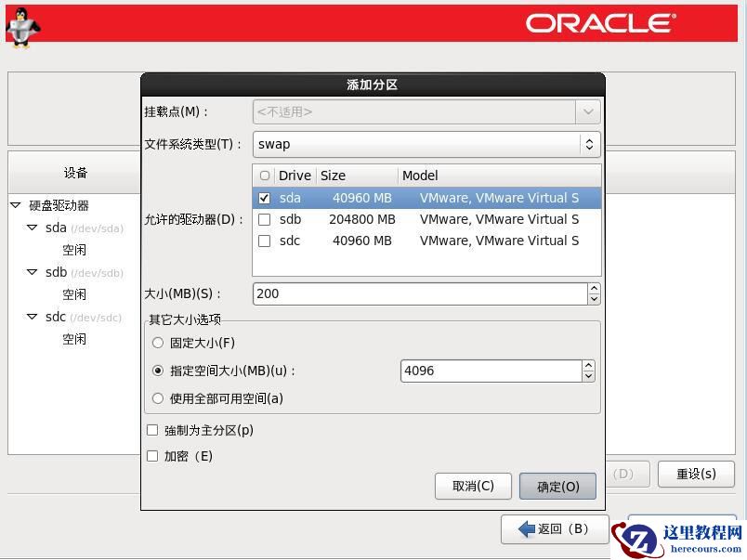This screenshot has height=560, width=747.
Task: Select 空闲 free space under sdb
Action: (74, 294)
